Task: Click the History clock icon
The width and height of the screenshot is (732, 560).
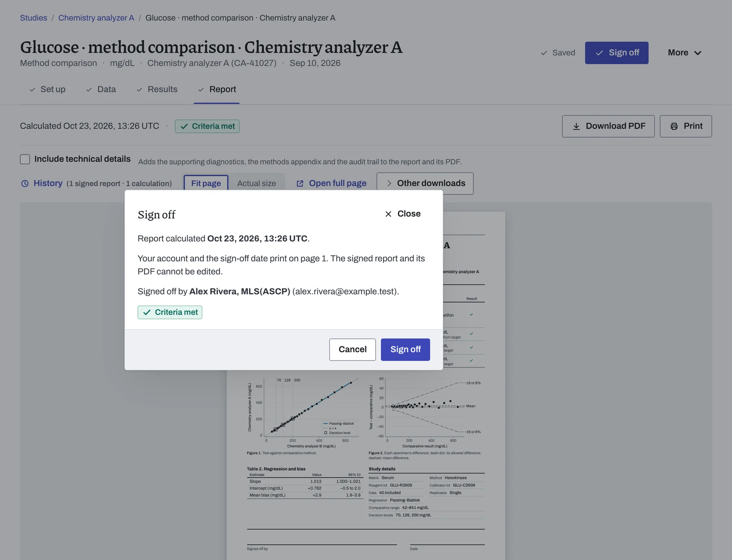Action: tap(25, 184)
